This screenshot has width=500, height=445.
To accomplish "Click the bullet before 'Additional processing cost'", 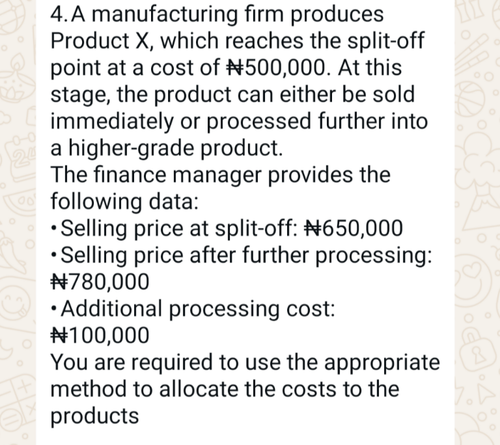I will click(x=54, y=309).
